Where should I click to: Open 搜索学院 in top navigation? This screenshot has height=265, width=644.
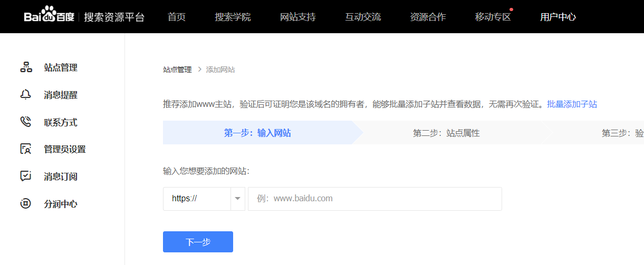coord(233,17)
